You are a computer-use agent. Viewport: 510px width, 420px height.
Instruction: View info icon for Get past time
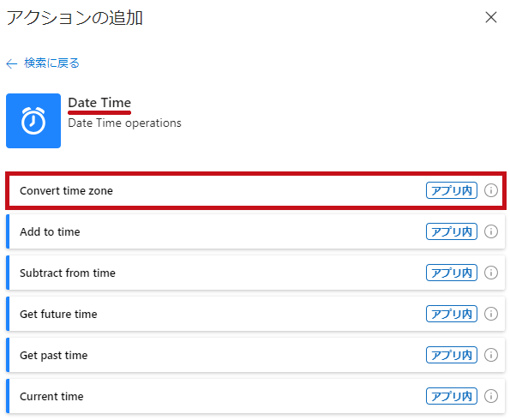491,355
